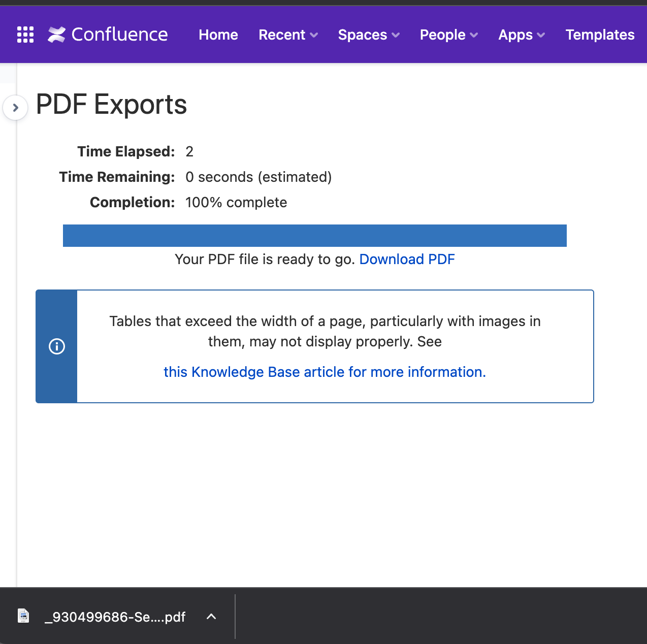Click the info icon on the notice panel

pos(56,346)
